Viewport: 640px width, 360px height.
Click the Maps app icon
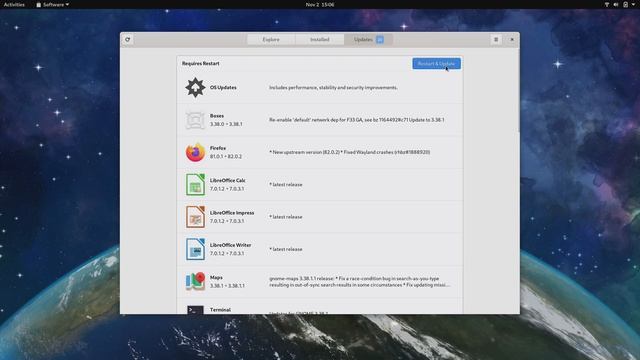[x=195, y=281]
